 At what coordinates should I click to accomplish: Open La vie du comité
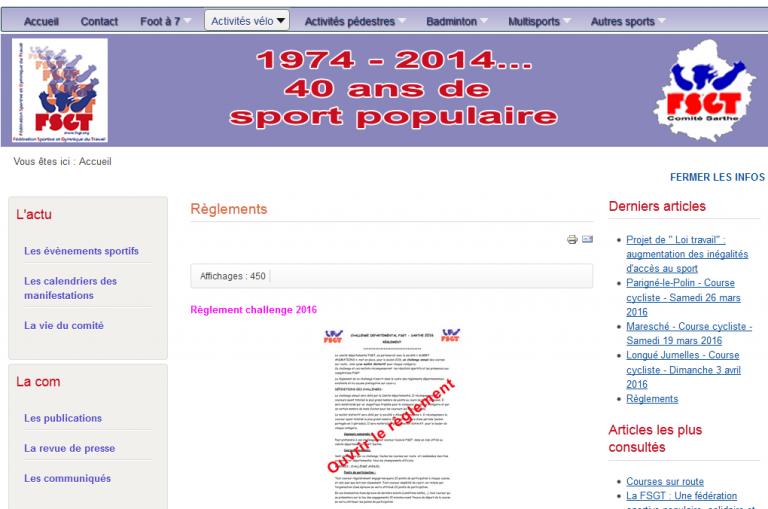click(64, 325)
